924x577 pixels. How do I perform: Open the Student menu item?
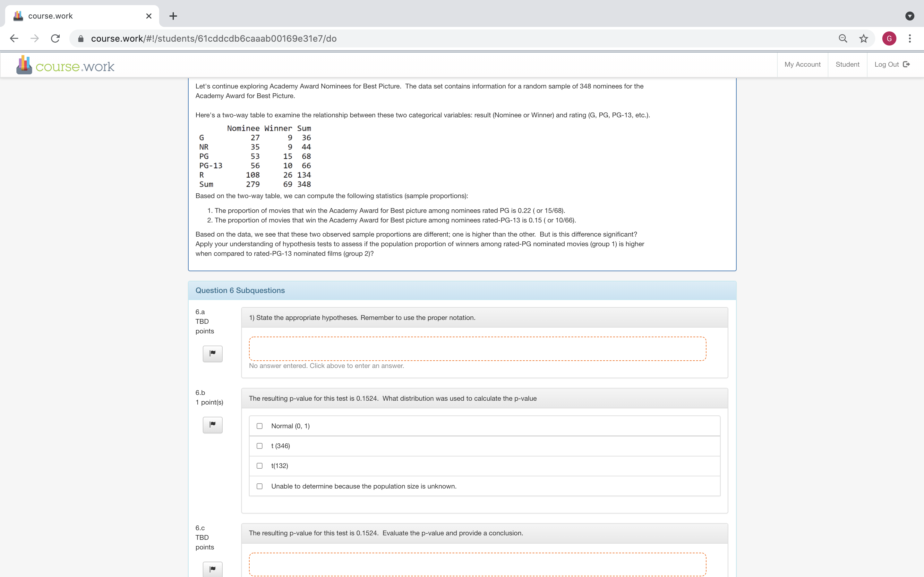pyautogui.click(x=847, y=64)
